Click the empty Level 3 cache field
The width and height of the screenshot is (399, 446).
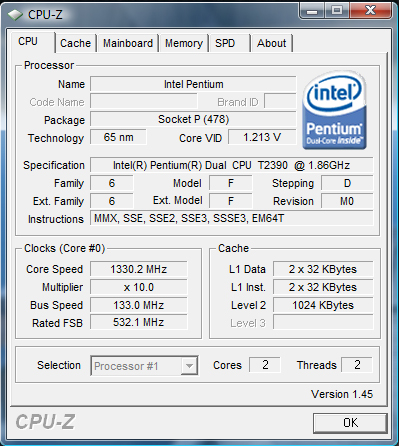coord(323,322)
